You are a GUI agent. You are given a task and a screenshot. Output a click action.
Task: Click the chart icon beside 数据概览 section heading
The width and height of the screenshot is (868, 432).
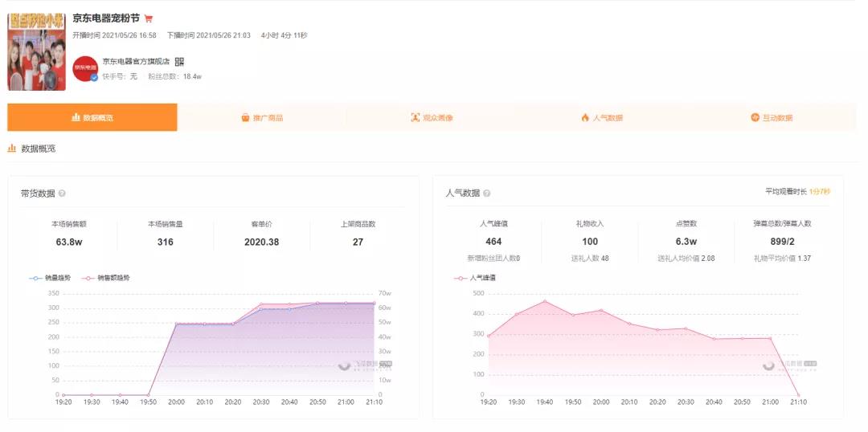point(11,149)
